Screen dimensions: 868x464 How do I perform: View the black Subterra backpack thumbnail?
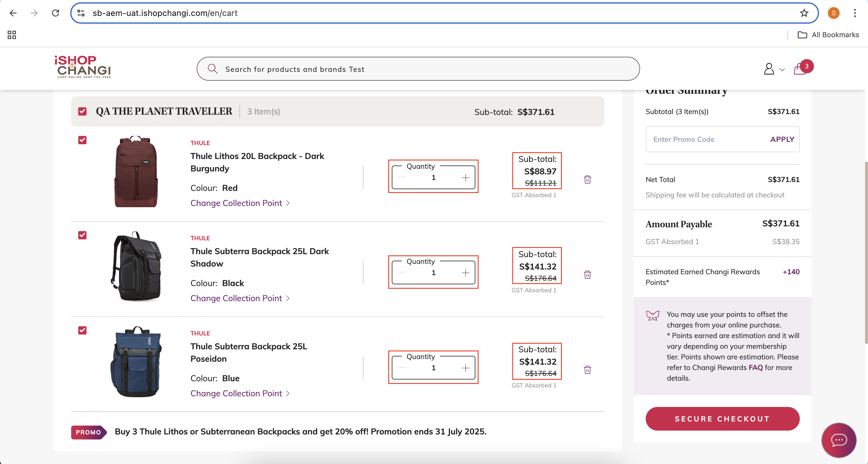136,266
